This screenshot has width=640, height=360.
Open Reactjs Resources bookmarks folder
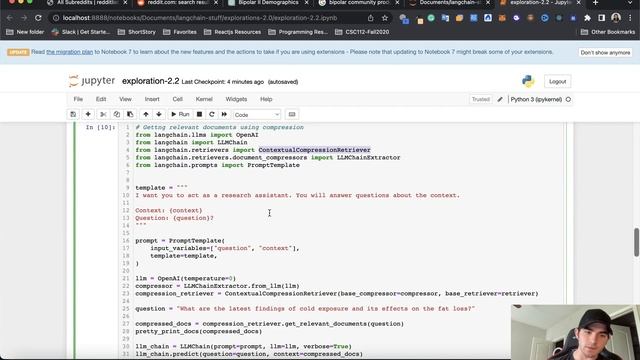(232, 32)
